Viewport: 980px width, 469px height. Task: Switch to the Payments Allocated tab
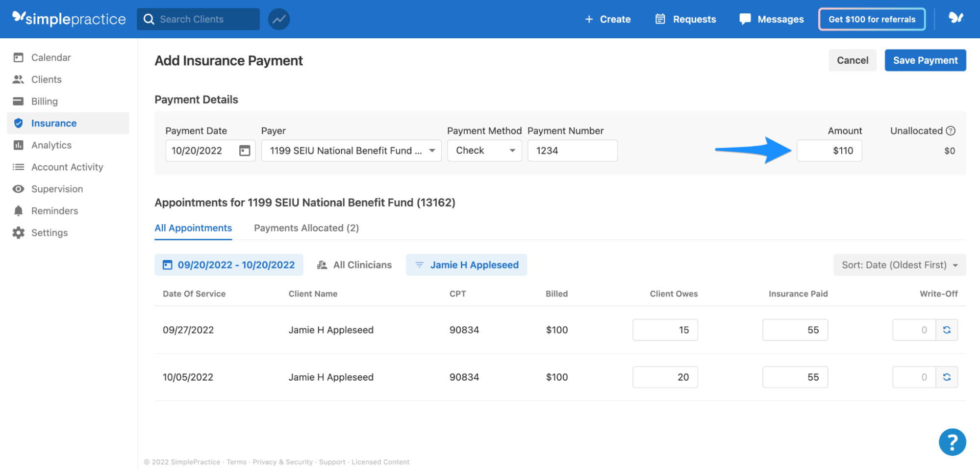click(306, 228)
